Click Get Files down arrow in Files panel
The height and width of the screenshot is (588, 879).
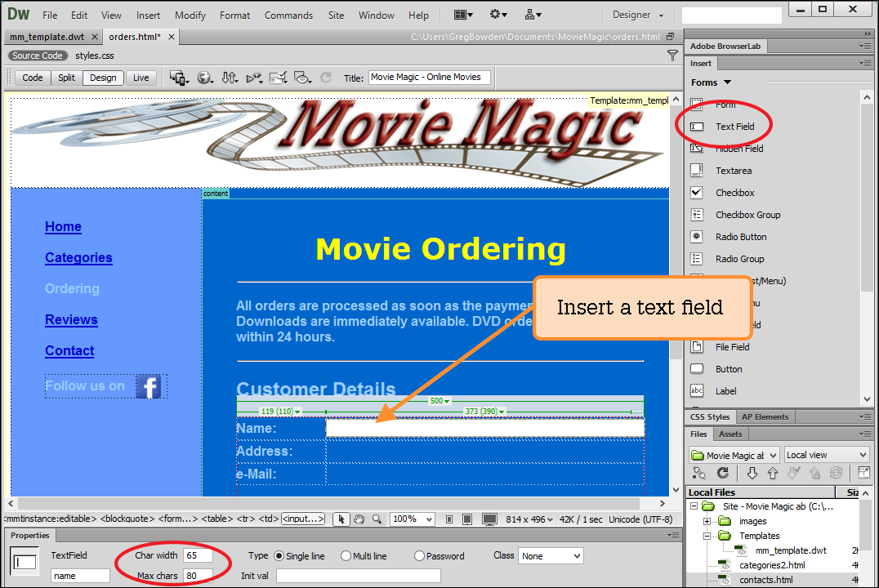click(752, 473)
